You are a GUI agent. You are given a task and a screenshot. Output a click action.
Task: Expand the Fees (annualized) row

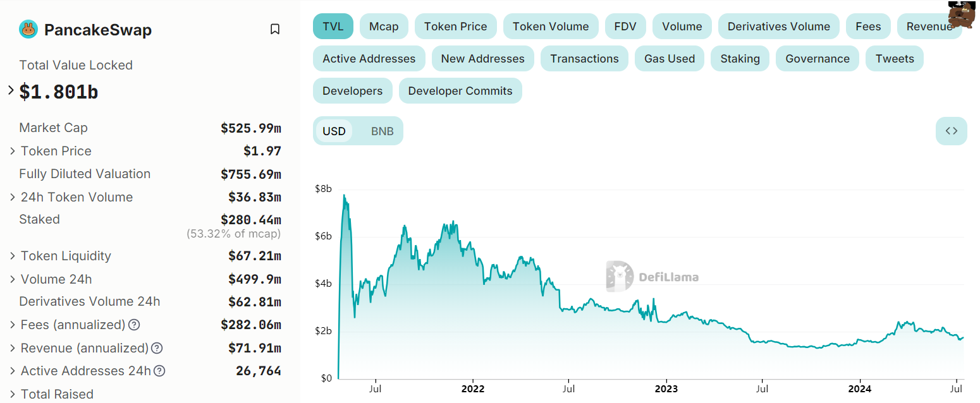coord(13,325)
